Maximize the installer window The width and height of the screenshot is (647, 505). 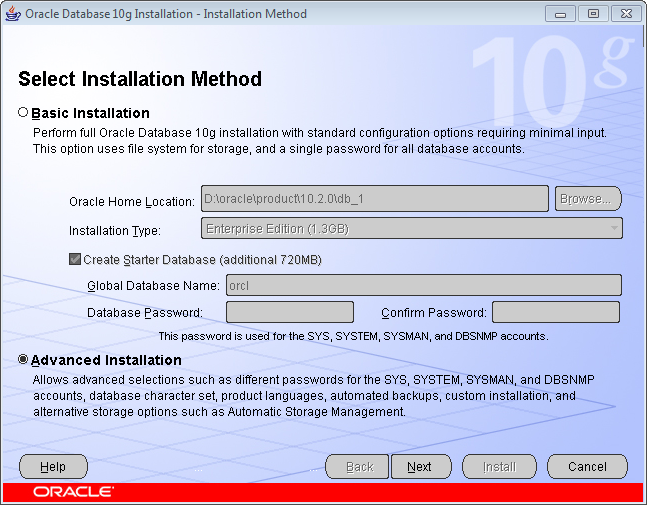click(x=593, y=14)
